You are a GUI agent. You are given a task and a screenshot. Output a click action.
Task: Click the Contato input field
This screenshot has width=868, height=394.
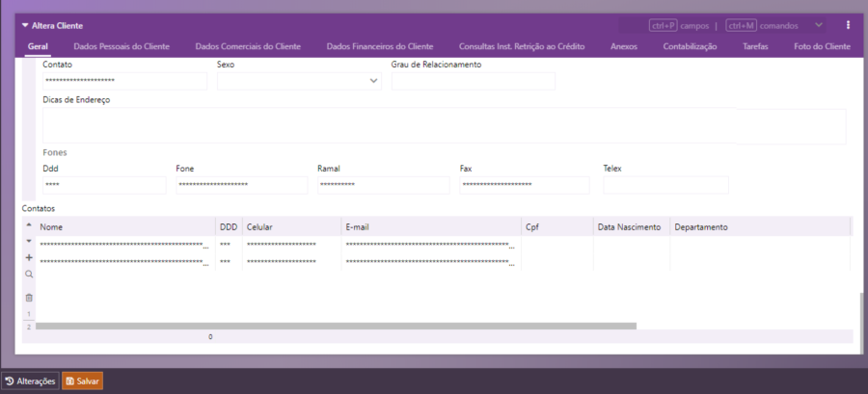click(124, 81)
